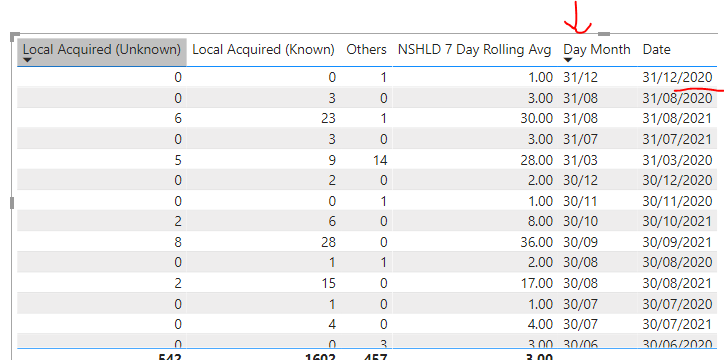Click the left edge resize handle
Screen dimensions: 724x360
[12, 202]
